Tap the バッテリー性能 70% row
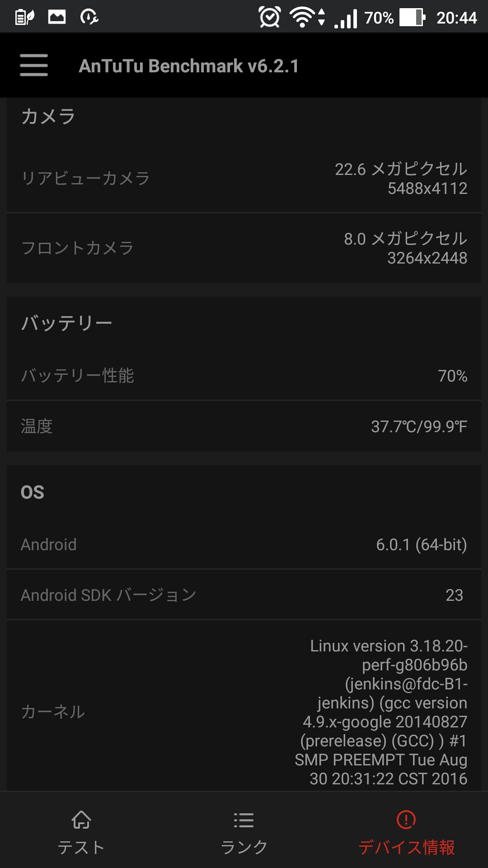 click(244, 375)
